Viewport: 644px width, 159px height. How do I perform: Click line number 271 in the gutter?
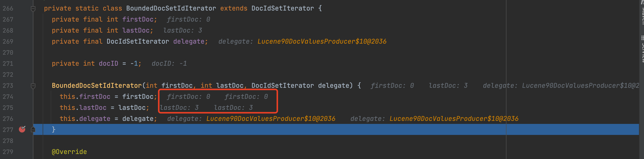[8, 63]
